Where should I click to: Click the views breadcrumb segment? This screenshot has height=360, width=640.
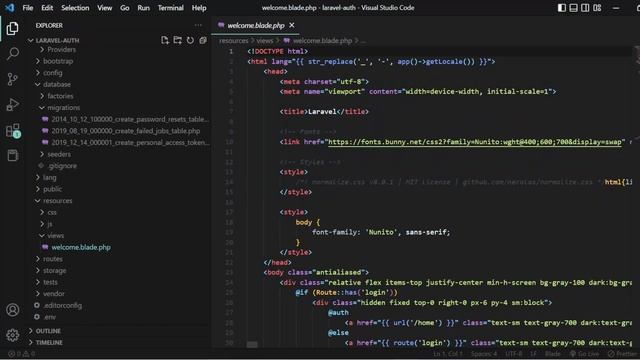(x=264, y=41)
